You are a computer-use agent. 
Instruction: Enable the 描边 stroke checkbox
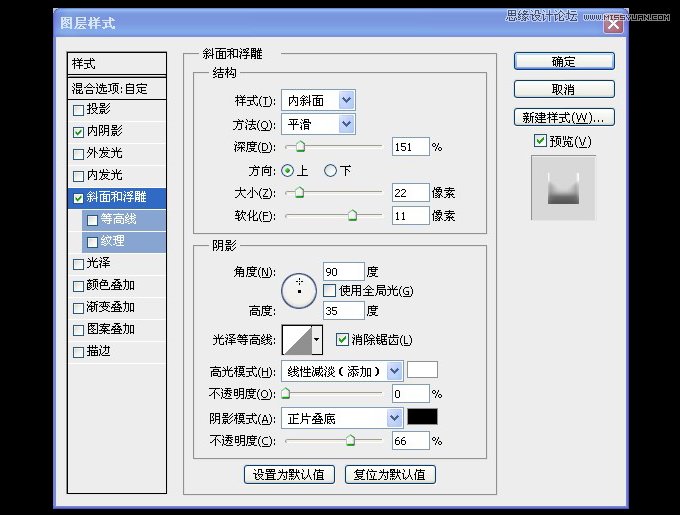pos(78,352)
